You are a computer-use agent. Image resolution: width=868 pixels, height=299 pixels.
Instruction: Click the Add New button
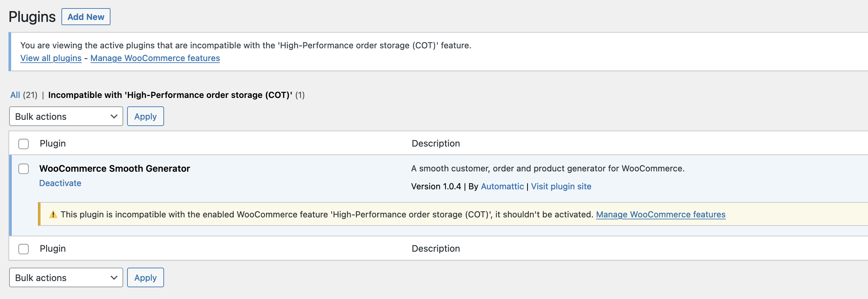click(86, 16)
